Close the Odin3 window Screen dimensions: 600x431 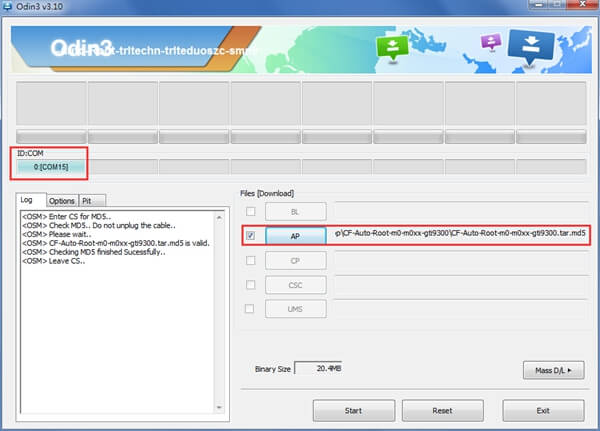582,4
